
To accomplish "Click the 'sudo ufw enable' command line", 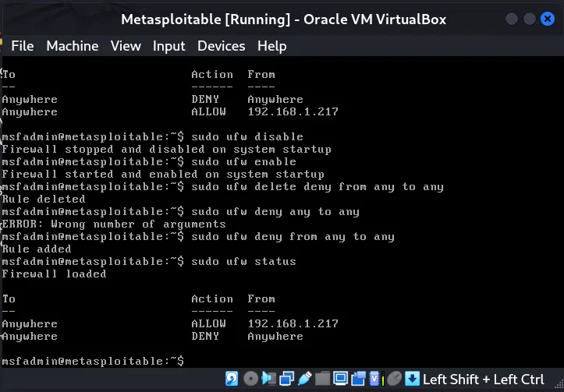I will (x=149, y=161).
